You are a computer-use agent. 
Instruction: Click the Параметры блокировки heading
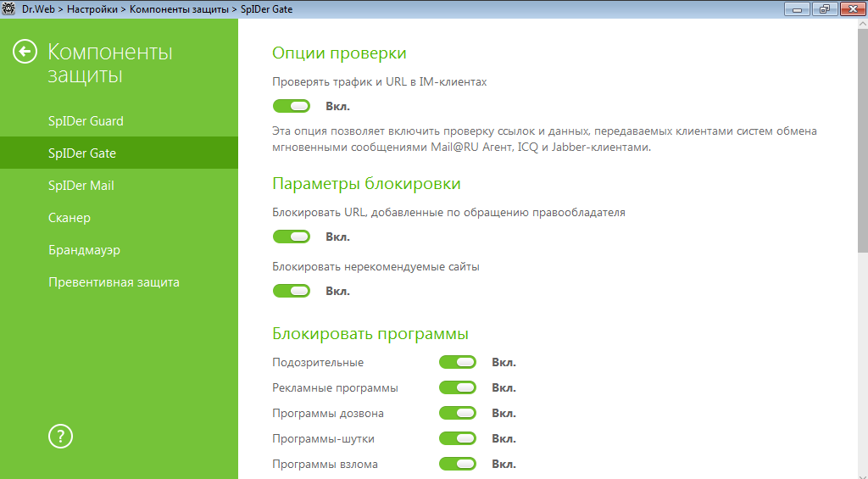click(366, 183)
